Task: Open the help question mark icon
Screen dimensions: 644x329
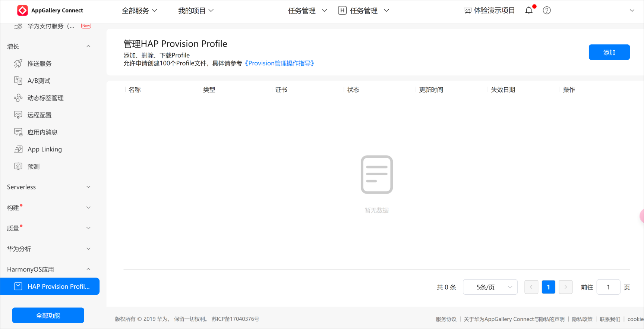Action: pyautogui.click(x=547, y=10)
